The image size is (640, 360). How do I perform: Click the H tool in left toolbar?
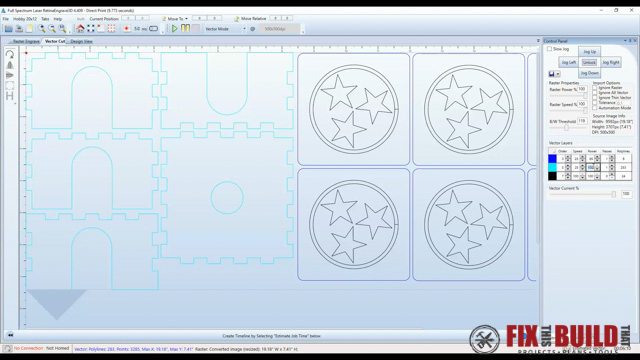[x=10, y=96]
